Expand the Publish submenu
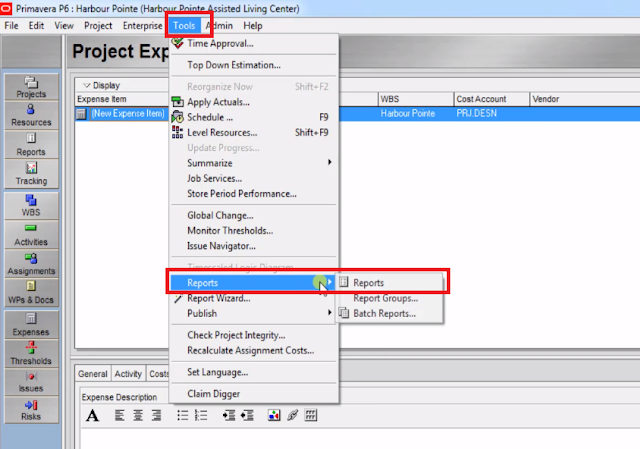 tap(253, 313)
